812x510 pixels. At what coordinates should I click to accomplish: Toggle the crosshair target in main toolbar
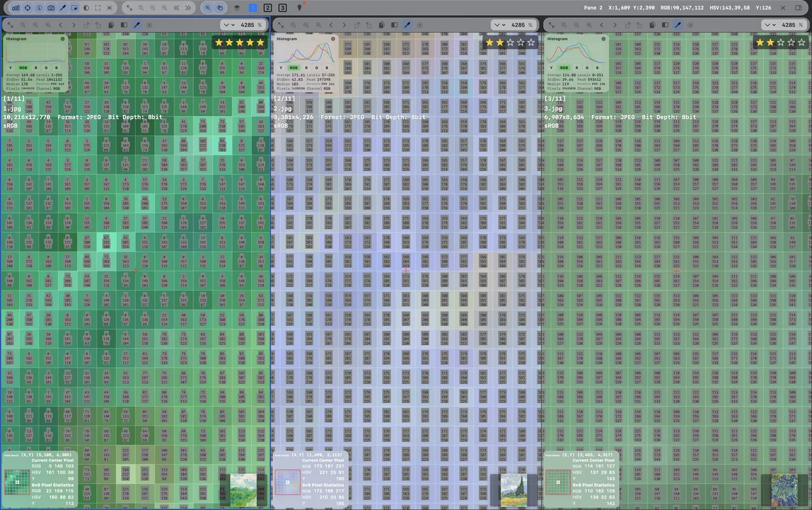(x=27, y=8)
